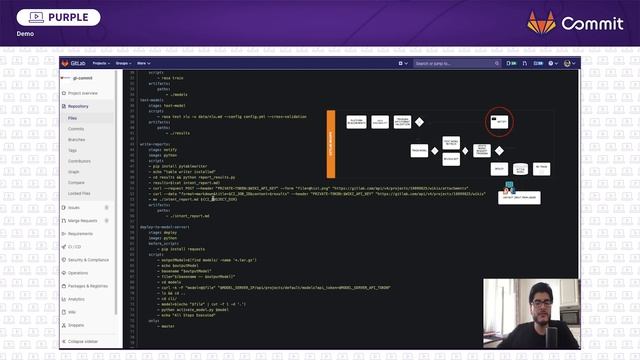Open Analytics in the sidebar
Screen dimensions: 640x360
(76, 299)
